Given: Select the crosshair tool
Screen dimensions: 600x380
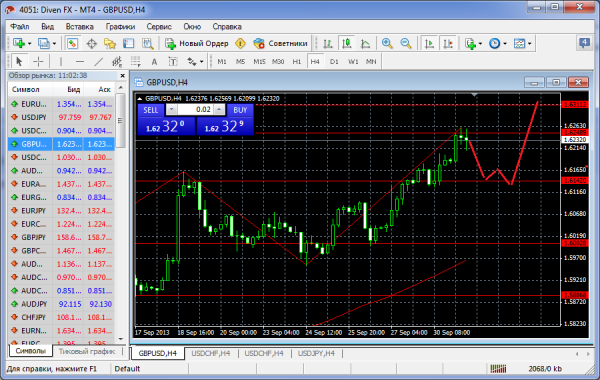Looking at the screenshot, I should tap(38, 61).
